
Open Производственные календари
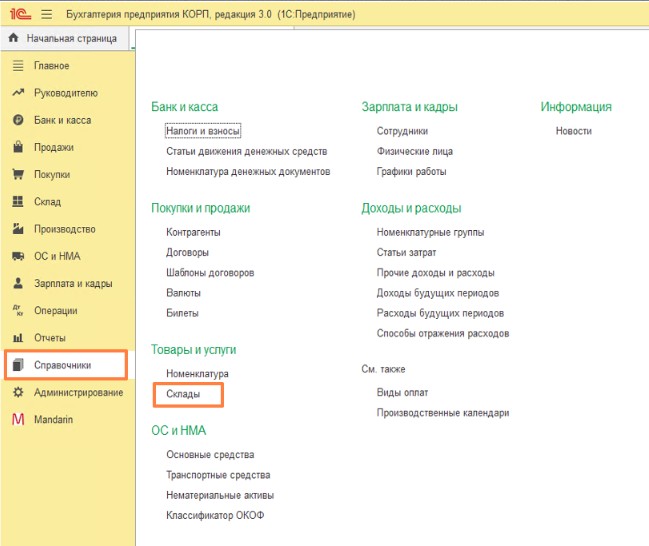[x=443, y=413]
